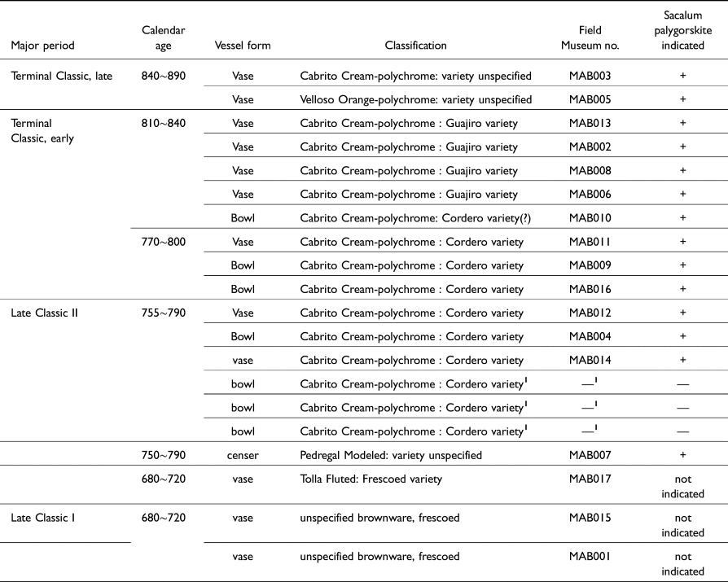Select the MAB013 museum number
Viewport: 728px width, 582px height.
click(590, 123)
